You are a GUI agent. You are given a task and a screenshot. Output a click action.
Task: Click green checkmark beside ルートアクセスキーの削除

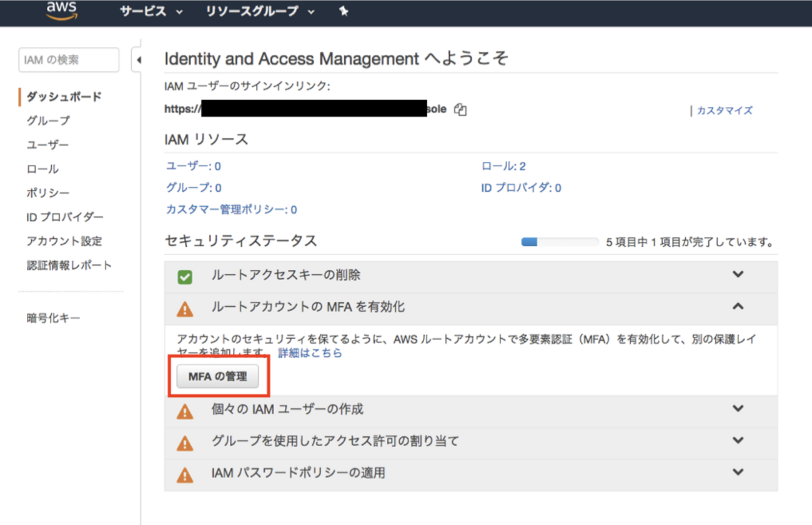pyautogui.click(x=185, y=277)
